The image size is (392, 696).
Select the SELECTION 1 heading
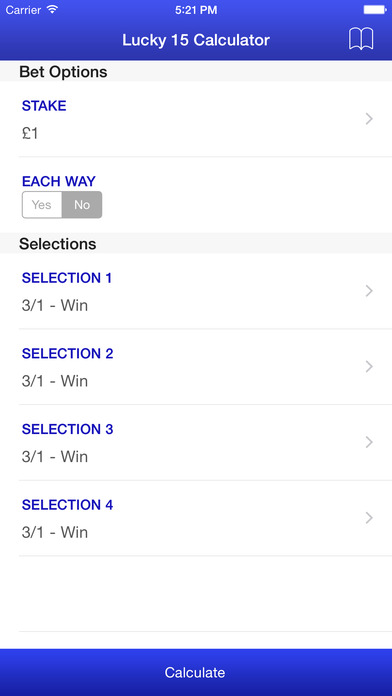67,278
